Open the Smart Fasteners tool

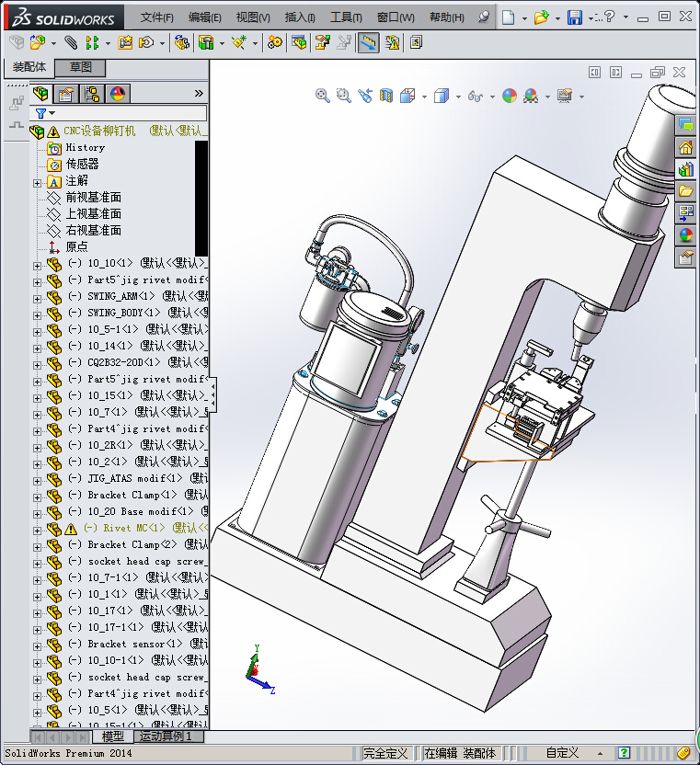tap(125, 43)
